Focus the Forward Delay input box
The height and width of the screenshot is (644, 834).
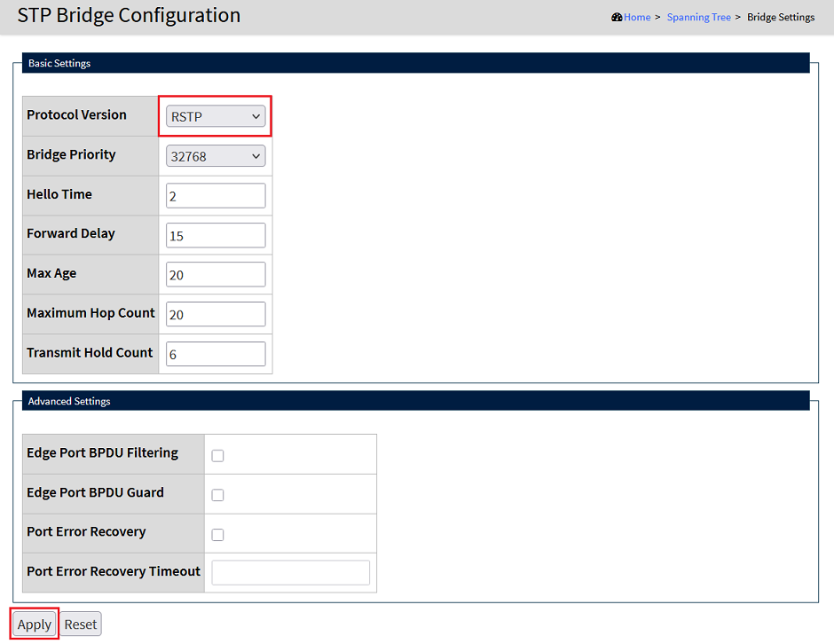(x=216, y=236)
